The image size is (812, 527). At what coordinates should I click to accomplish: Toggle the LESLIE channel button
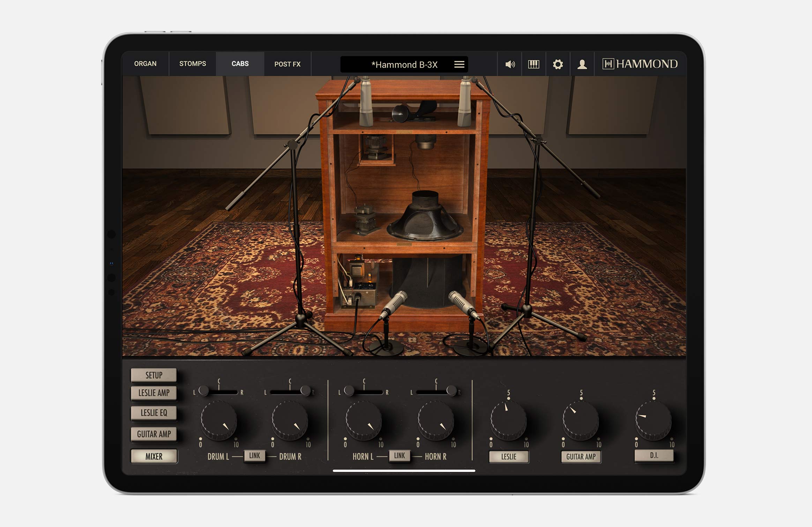(x=508, y=457)
